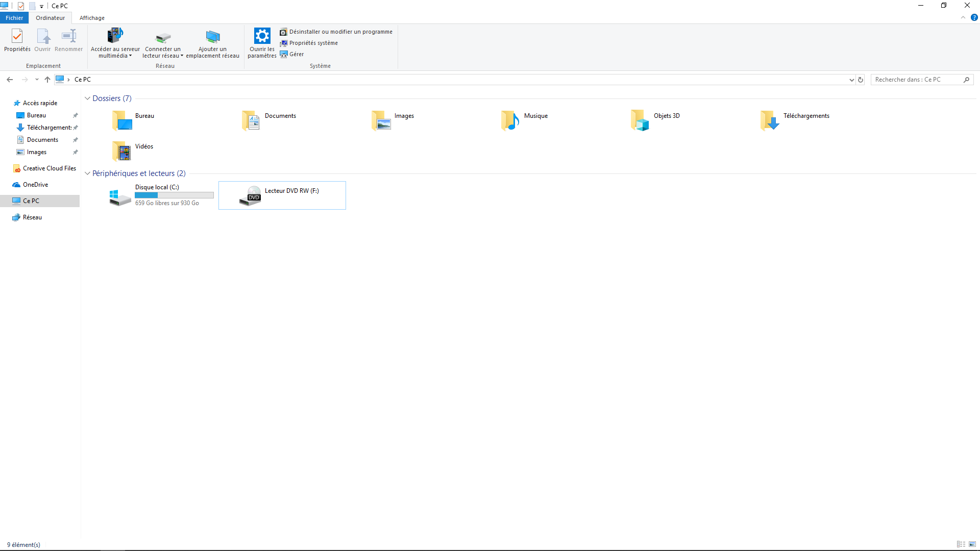Open Accéder au serveur multimédia
This screenshot has height=551, width=980.
tap(115, 37)
